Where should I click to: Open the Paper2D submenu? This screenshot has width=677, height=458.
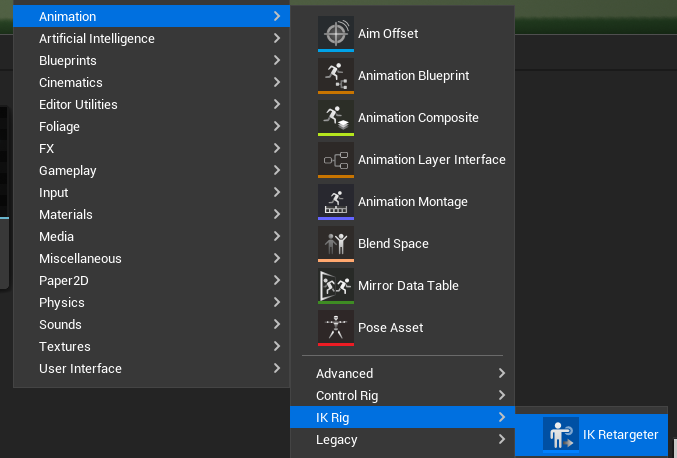63,280
